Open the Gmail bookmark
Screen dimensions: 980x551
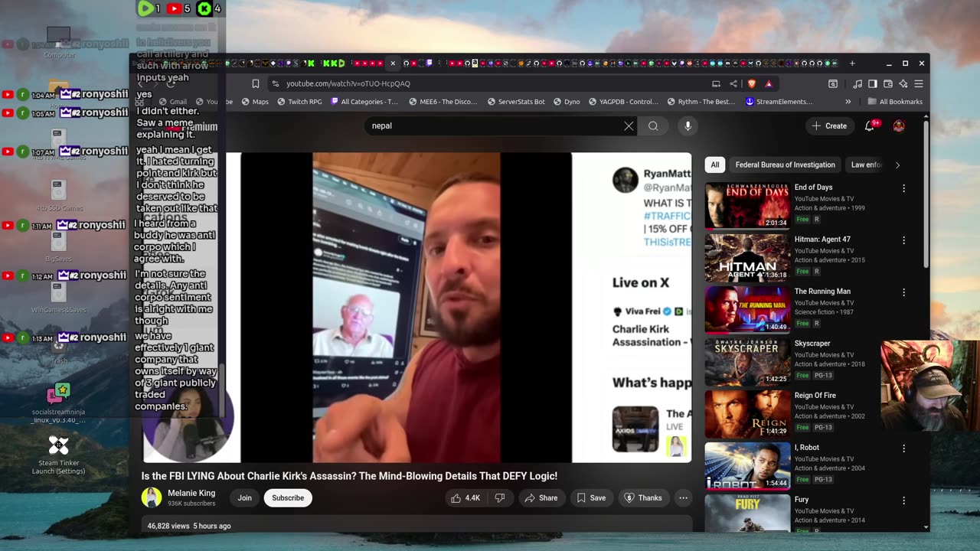tap(172, 102)
